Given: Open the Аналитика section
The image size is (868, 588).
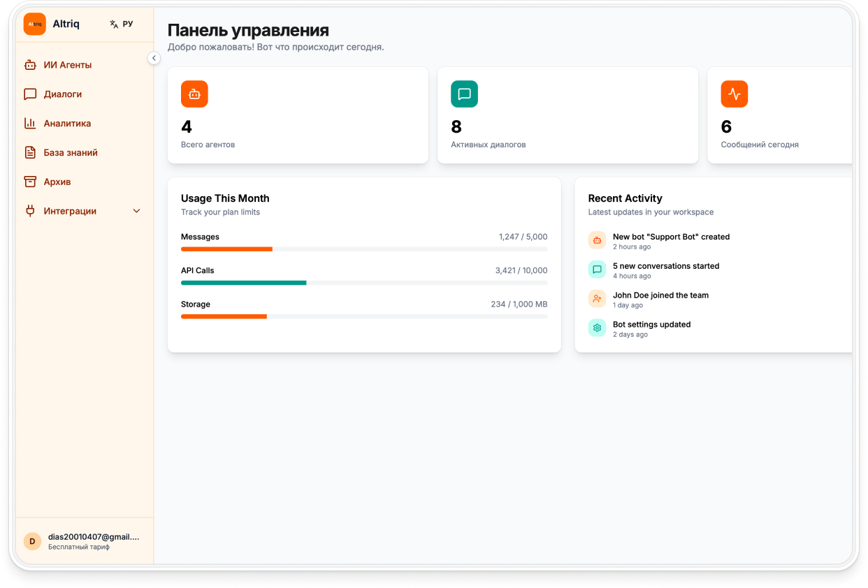Looking at the screenshot, I should (x=67, y=124).
